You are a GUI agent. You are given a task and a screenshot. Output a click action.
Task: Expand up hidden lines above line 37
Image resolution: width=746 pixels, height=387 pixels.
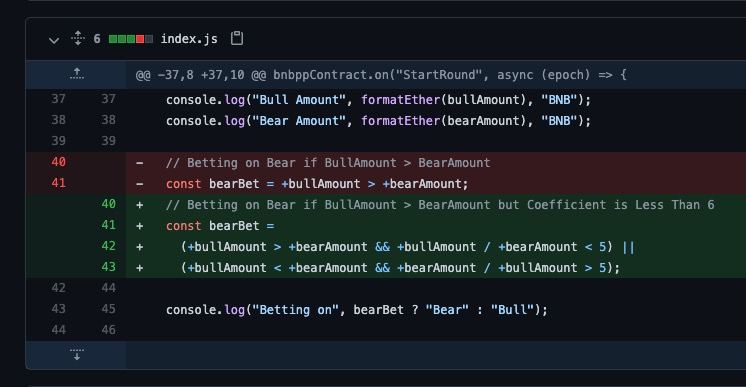[77, 74]
